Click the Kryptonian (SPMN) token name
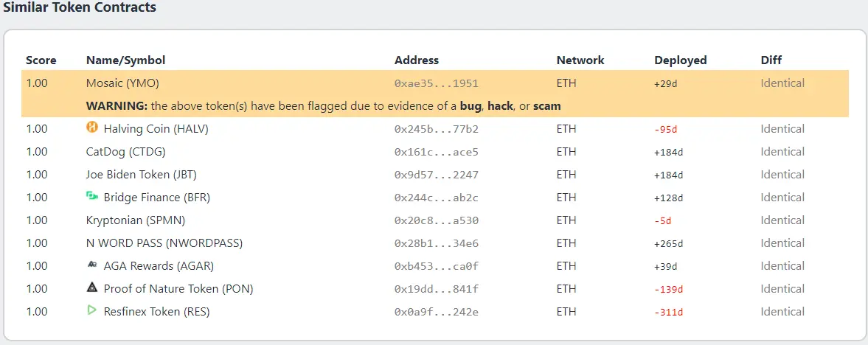 click(136, 220)
